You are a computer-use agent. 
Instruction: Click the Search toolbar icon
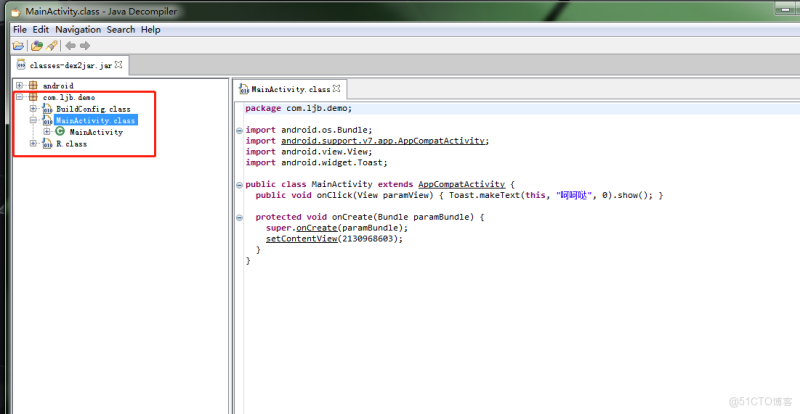pos(52,46)
